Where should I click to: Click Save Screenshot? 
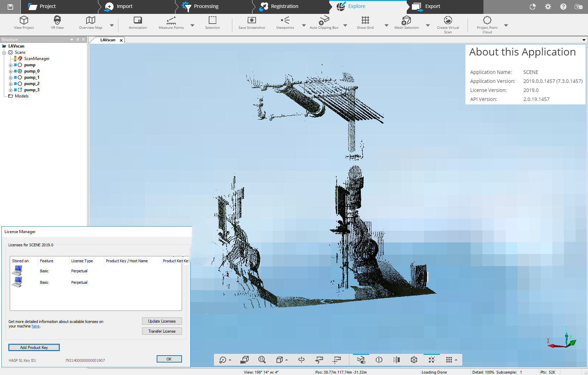pos(252,23)
